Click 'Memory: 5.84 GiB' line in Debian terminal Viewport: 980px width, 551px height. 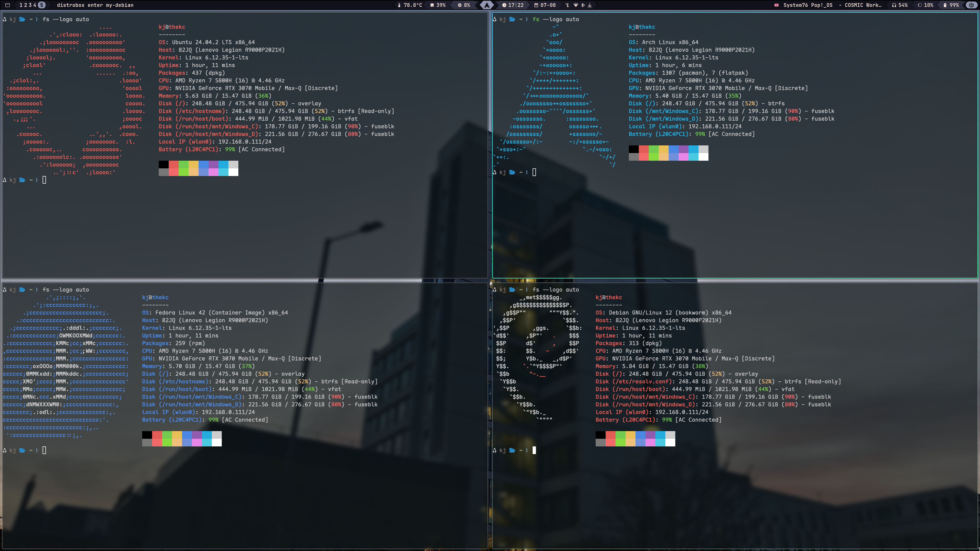point(652,366)
